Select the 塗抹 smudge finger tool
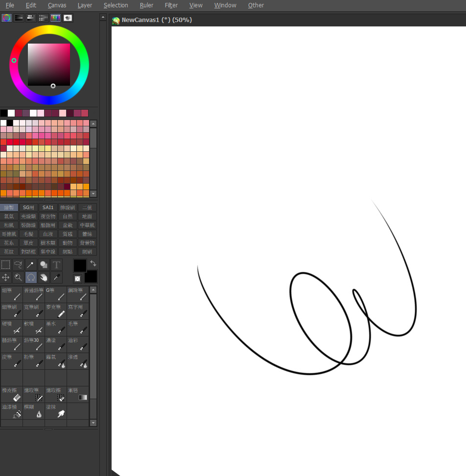Screen dimensions: 466x476 tap(56, 411)
